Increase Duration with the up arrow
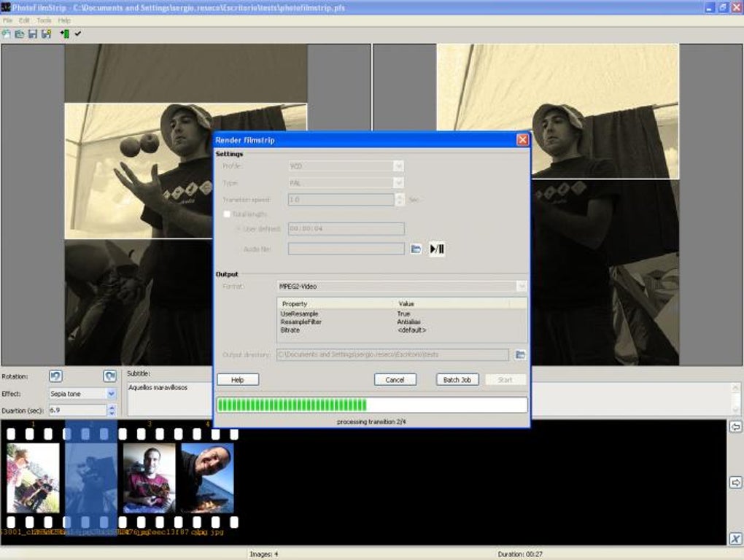 click(112, 407)
